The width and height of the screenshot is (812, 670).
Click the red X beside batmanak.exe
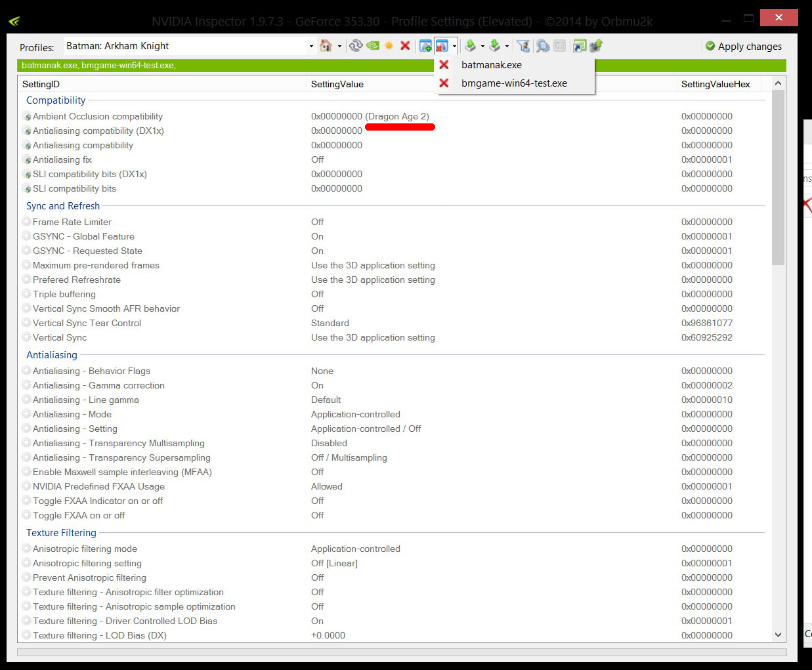click(x=444, y=65)
